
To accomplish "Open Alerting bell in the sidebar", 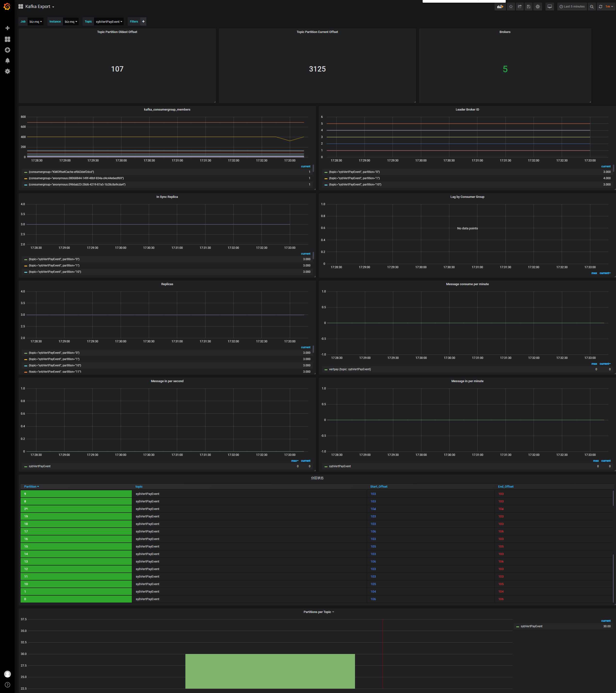I will (8, 60).
